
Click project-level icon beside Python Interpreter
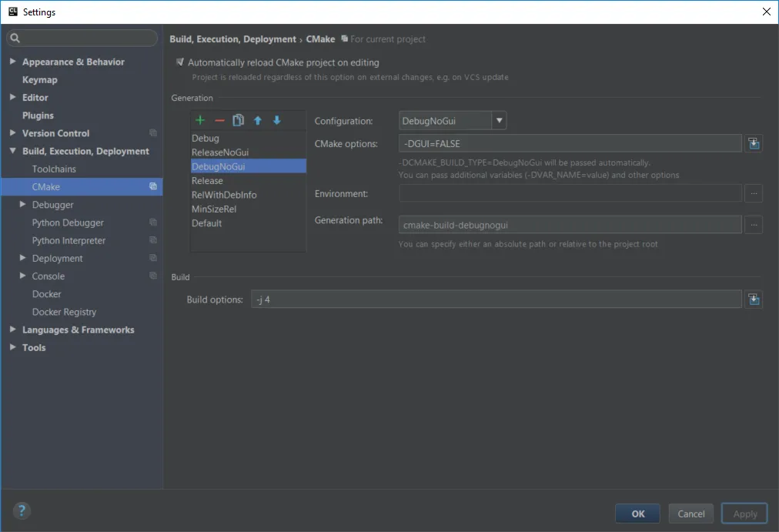(153, 240)
